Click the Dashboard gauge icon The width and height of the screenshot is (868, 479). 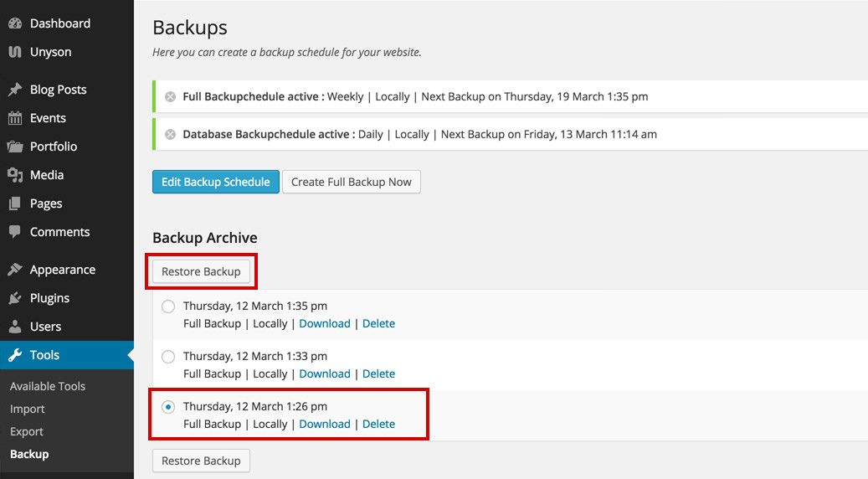15,23
